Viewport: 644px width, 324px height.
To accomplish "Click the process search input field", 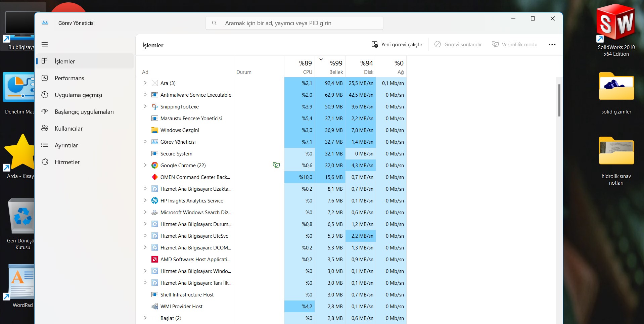I will pos(294,23).
